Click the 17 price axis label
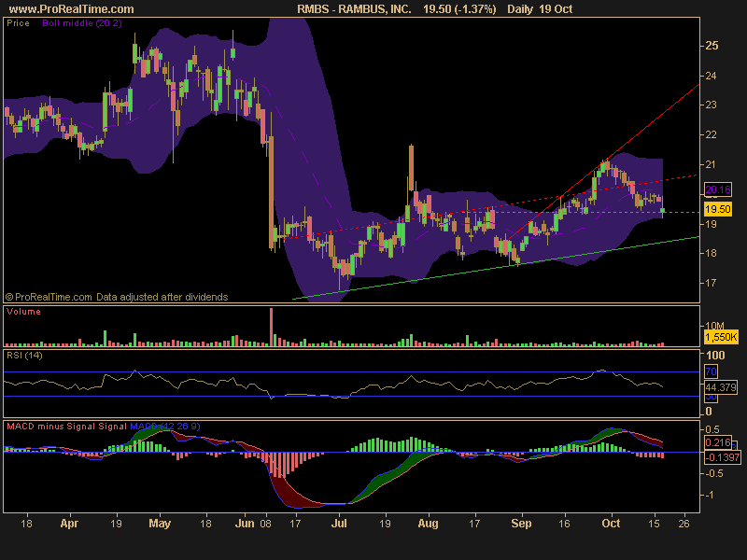 711,283
